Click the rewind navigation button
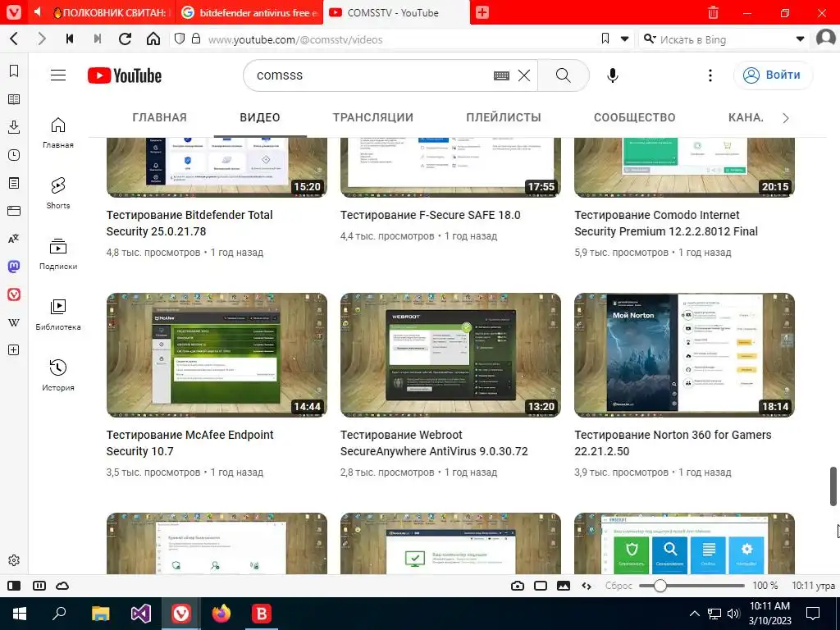 pos(70,39)
